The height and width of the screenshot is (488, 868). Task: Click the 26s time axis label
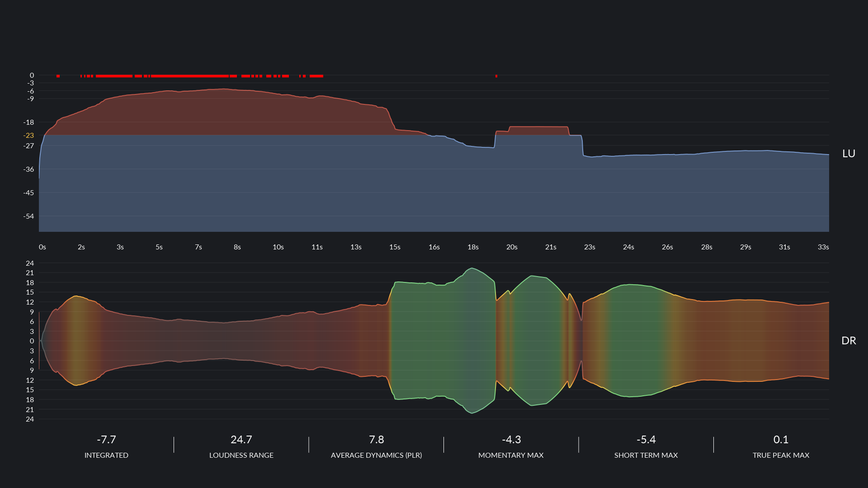[x=667, y=247]
